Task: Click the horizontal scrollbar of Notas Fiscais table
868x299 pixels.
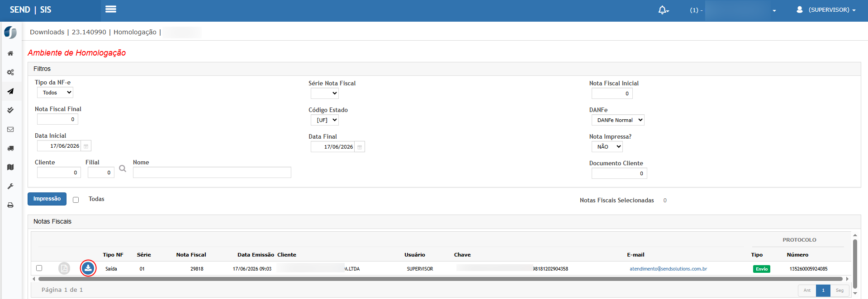Action: click(x=440, y=279)
